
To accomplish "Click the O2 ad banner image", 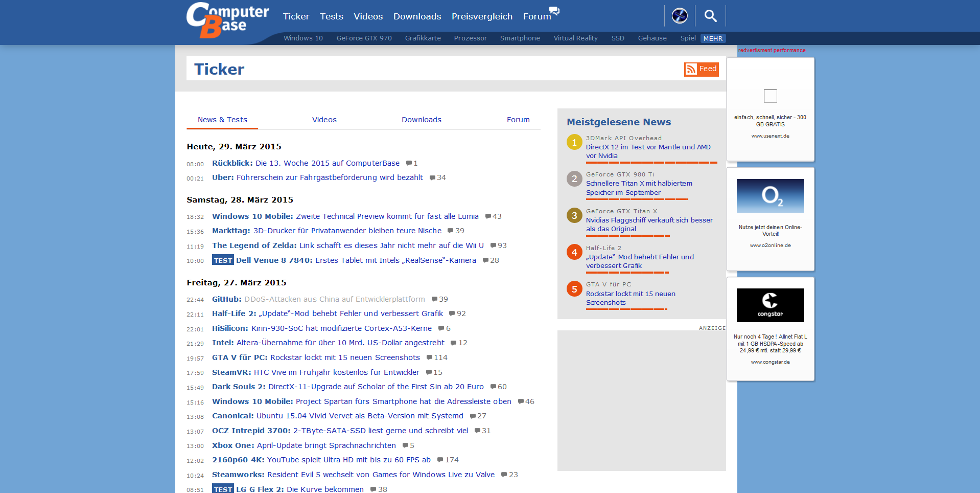I will [770, 196].
